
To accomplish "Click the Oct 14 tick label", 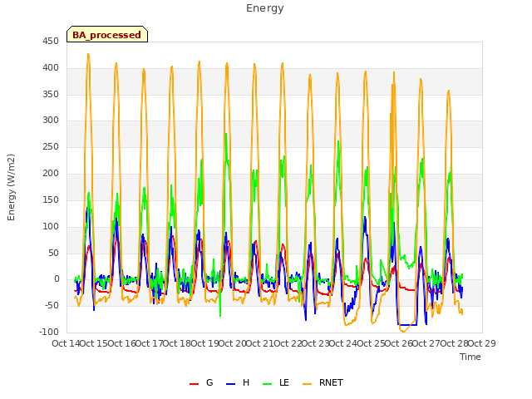I will 66,343.
